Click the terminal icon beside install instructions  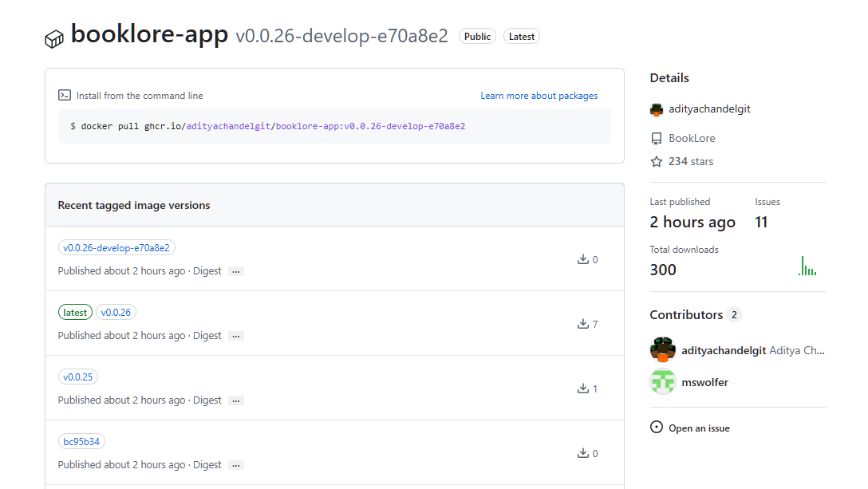click(x=65, y=95)
